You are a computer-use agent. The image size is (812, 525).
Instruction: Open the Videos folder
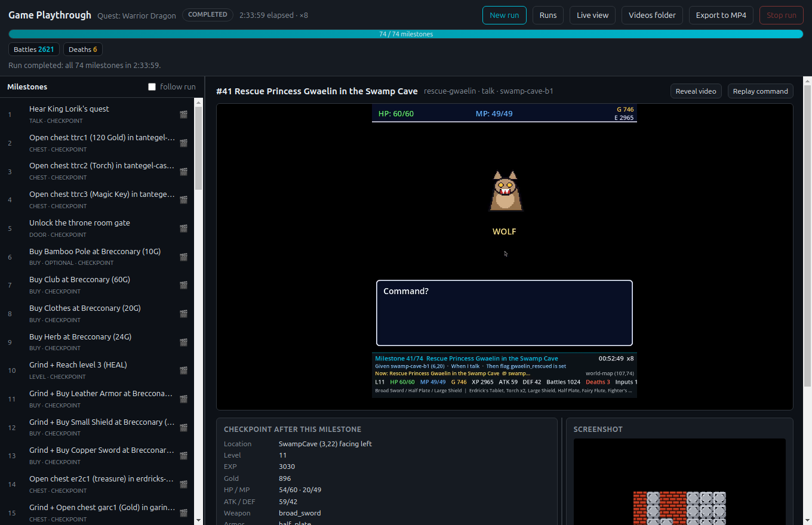652,15
